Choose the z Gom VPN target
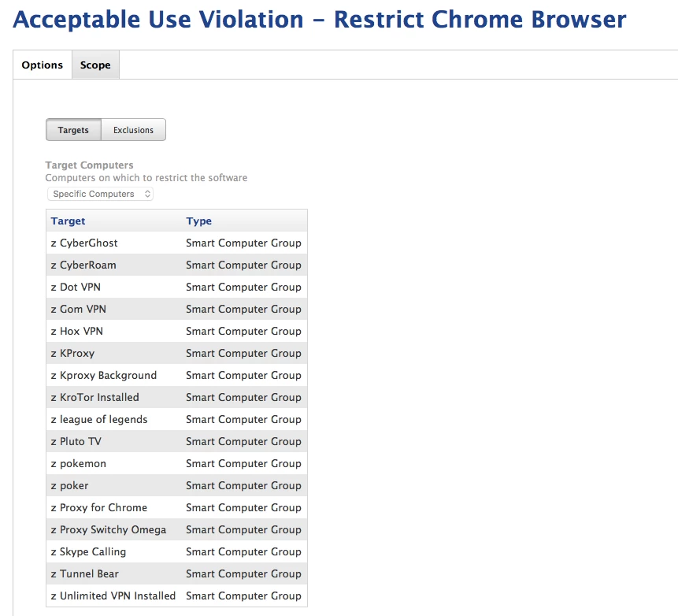Viewport: 678px width, 616px height. click(177, 310)
